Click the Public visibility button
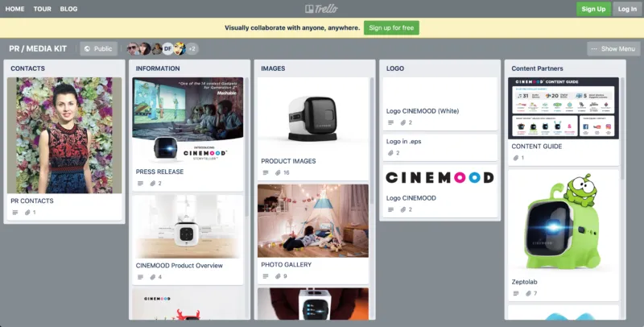This screenshot has width=644, height=327. (x=98, y=48)
